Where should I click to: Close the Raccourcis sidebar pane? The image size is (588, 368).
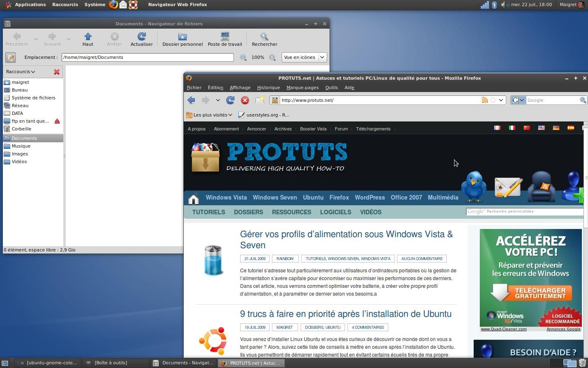point(57,72)
